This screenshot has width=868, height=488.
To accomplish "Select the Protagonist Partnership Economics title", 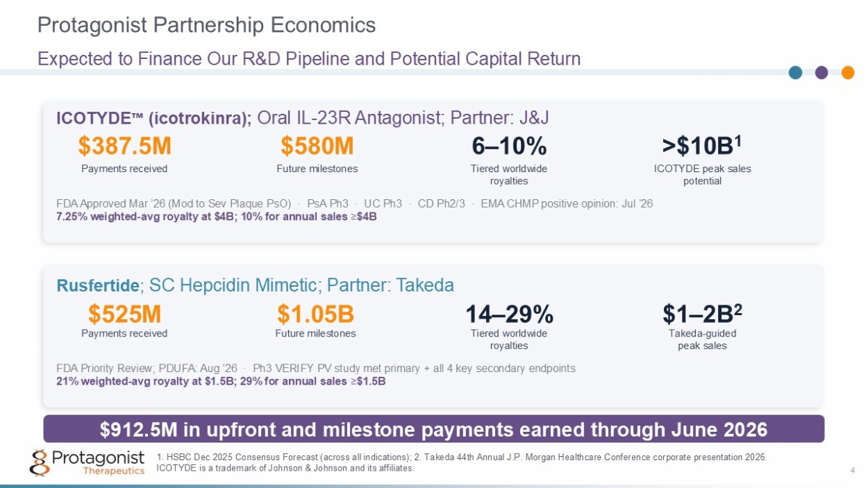I will [206, 26].
